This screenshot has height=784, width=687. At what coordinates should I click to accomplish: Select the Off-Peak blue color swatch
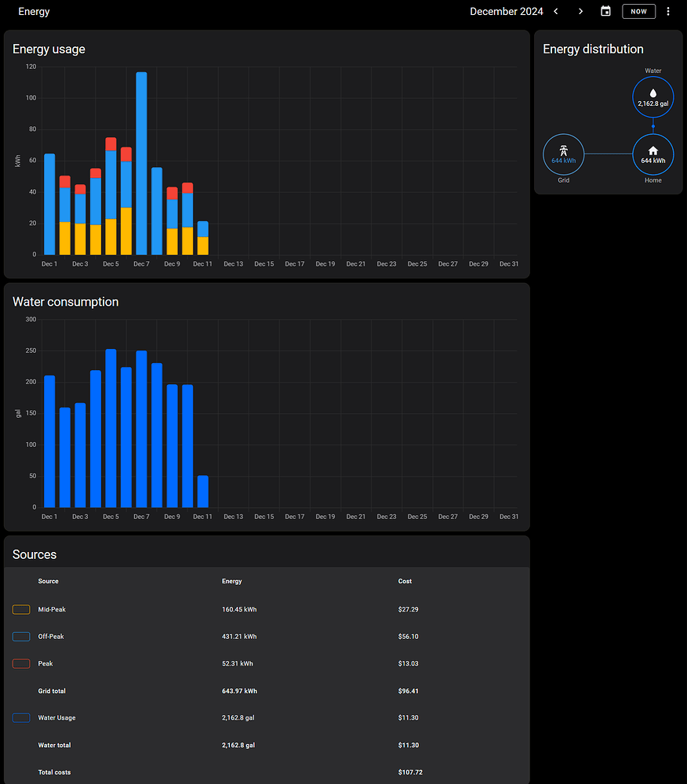coord(21,637)
